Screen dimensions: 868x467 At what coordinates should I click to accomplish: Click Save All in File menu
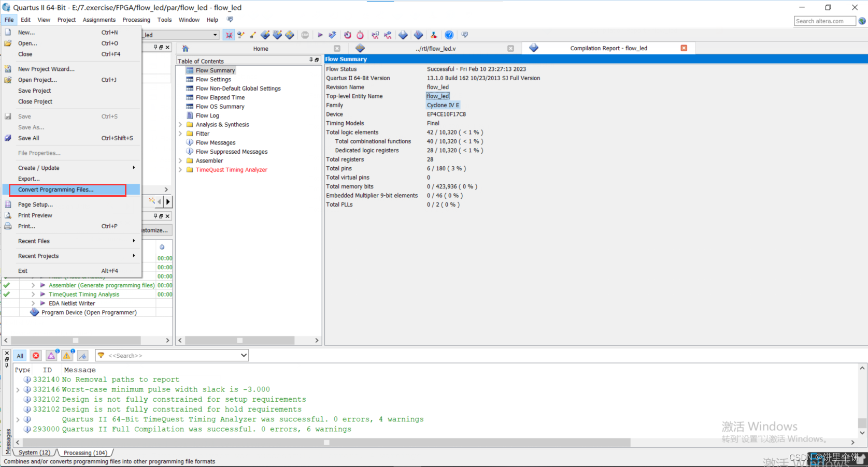click(72, 138)
